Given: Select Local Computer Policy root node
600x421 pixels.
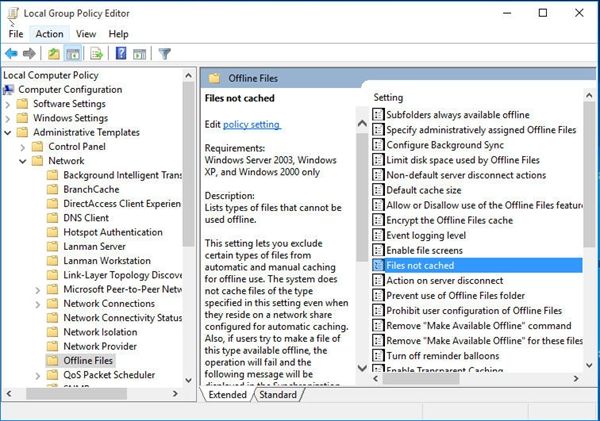Looking at the screenshot, I should coord(51,75).
